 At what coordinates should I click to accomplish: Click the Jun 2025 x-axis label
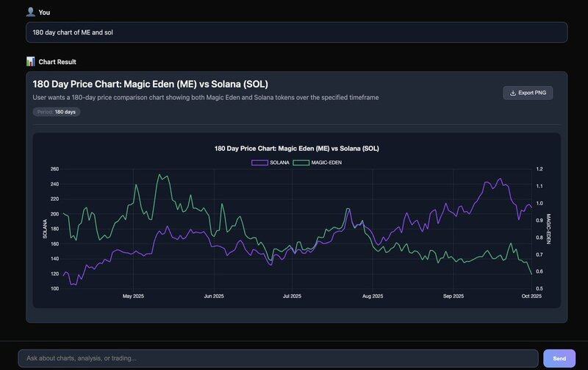coord(213,296)
